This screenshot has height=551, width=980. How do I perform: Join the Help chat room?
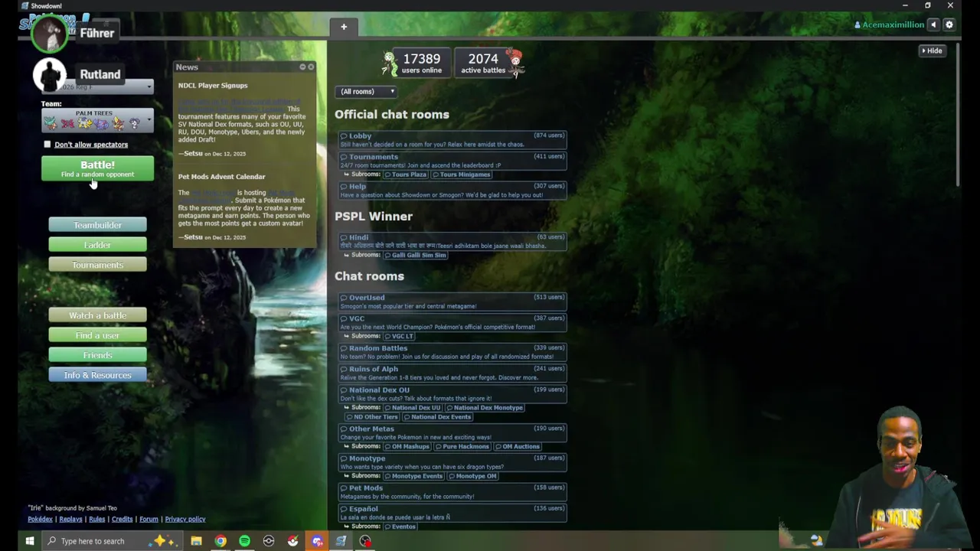coord(452,191)
